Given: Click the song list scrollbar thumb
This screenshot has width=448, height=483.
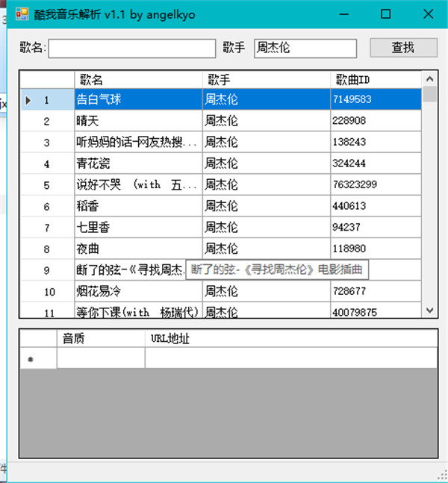Looking at the screenshot, I should click(x=429, y=94).
